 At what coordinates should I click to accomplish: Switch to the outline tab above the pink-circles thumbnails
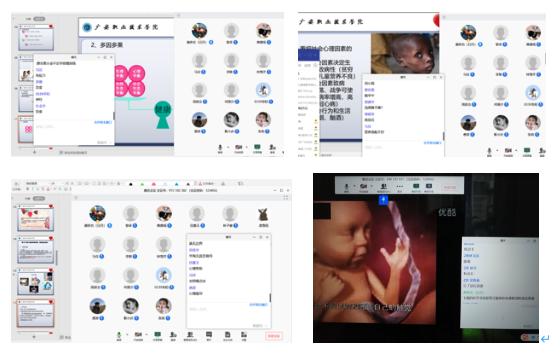pyautogui.click(x=28, y=19)
